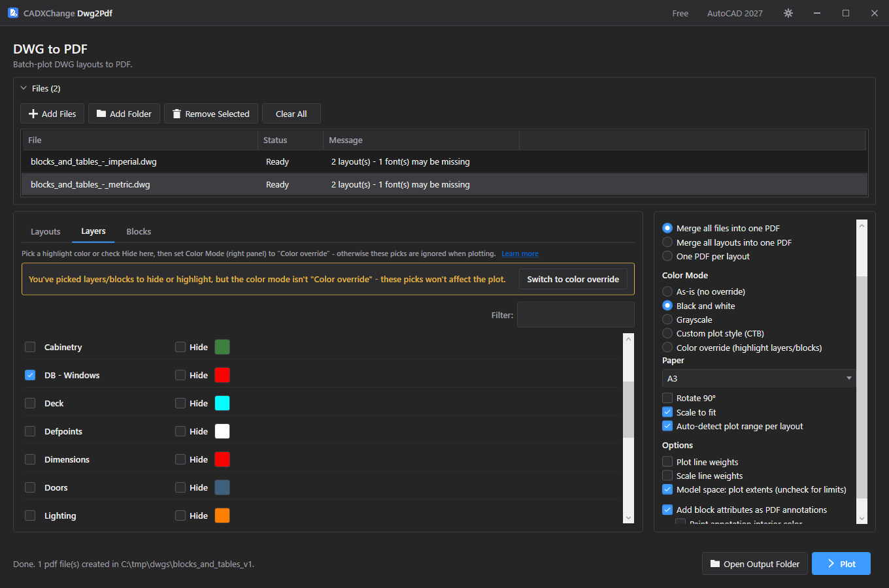Select blocks_and_tables_-_metric.dwg file row

pyautogui.click(x=444, y=184)
